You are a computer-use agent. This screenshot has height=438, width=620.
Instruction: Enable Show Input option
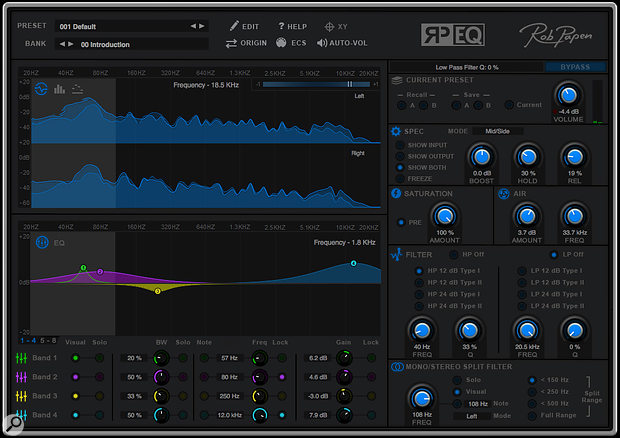click(x=400, y=145)
